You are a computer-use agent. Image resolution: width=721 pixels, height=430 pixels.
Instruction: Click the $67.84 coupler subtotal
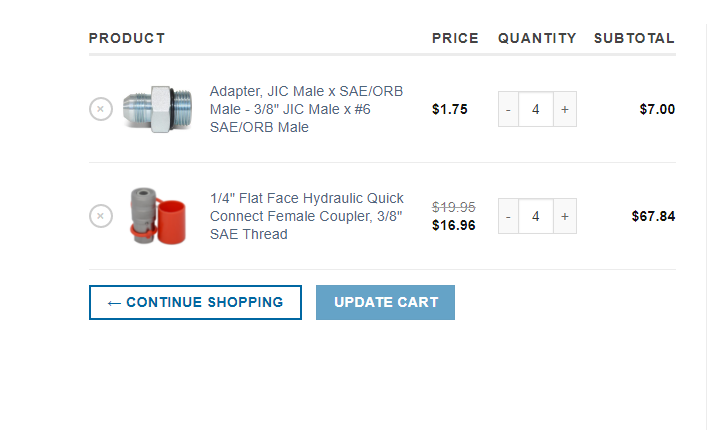coord(653,216)
